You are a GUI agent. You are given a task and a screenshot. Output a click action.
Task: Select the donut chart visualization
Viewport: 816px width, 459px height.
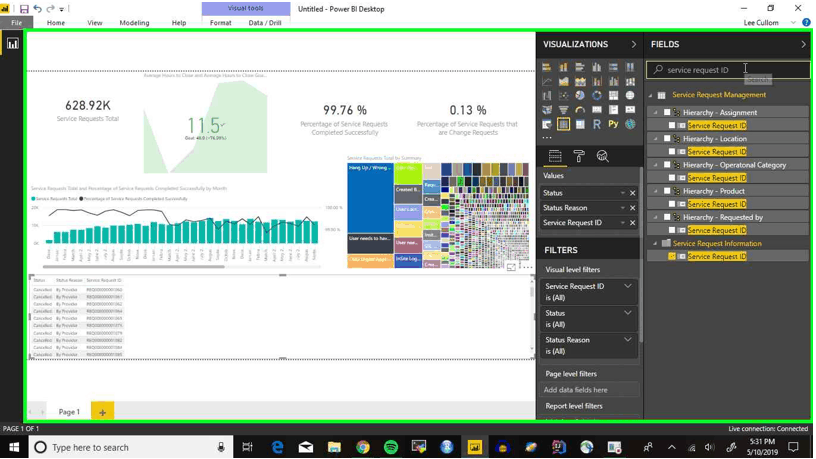click(x=596, y=96)
